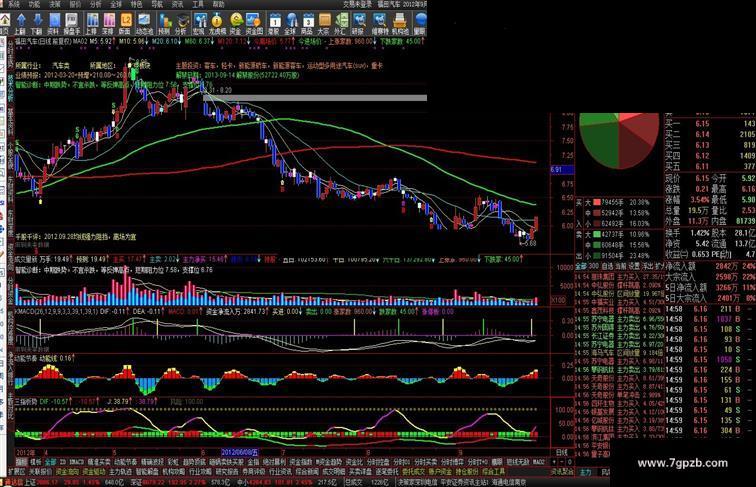Click the 净流入额 2842万 value
Screen dimensions: 756x487
[726, 266]
